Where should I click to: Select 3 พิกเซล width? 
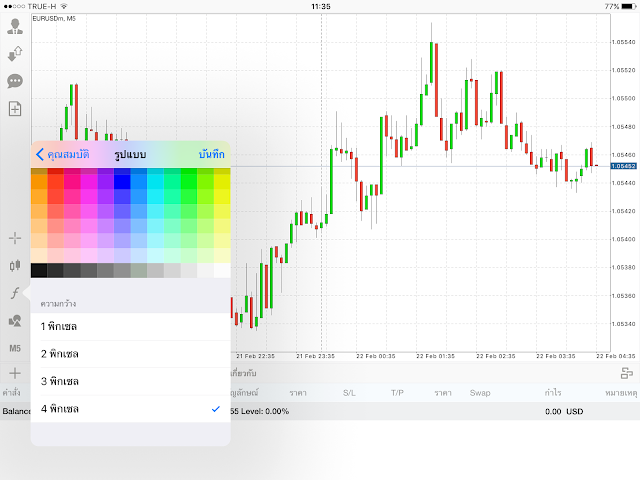tap(131, 381)
